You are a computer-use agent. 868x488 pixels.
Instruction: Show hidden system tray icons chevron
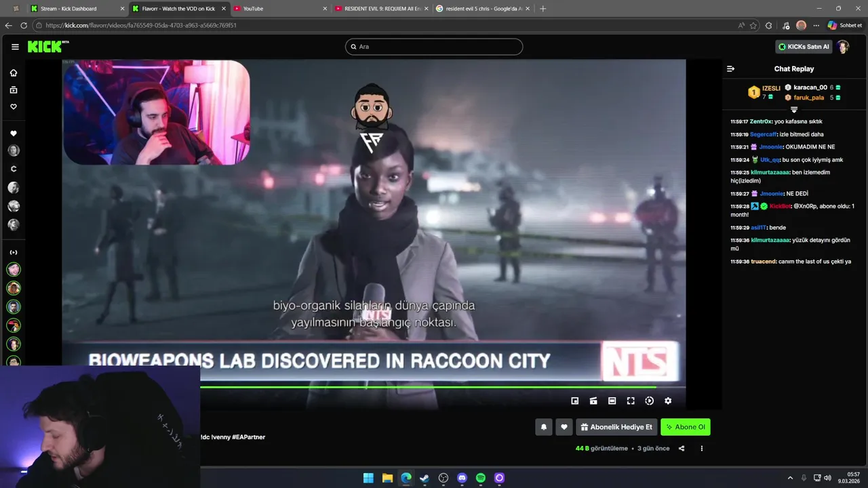[790, 478]
